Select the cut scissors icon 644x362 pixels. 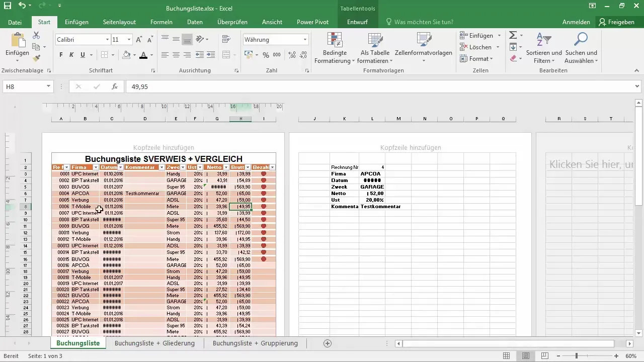click(x=36, y=35)
